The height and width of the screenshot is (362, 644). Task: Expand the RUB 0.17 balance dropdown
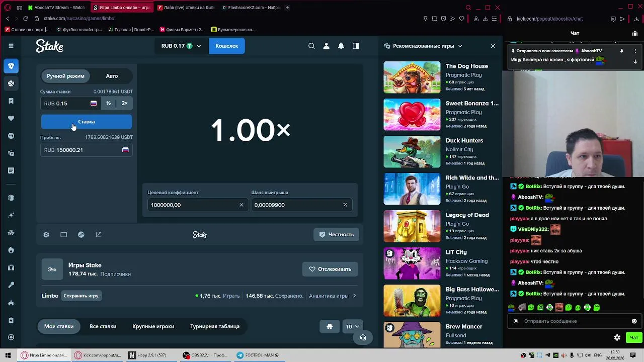[x=181, y=46]
